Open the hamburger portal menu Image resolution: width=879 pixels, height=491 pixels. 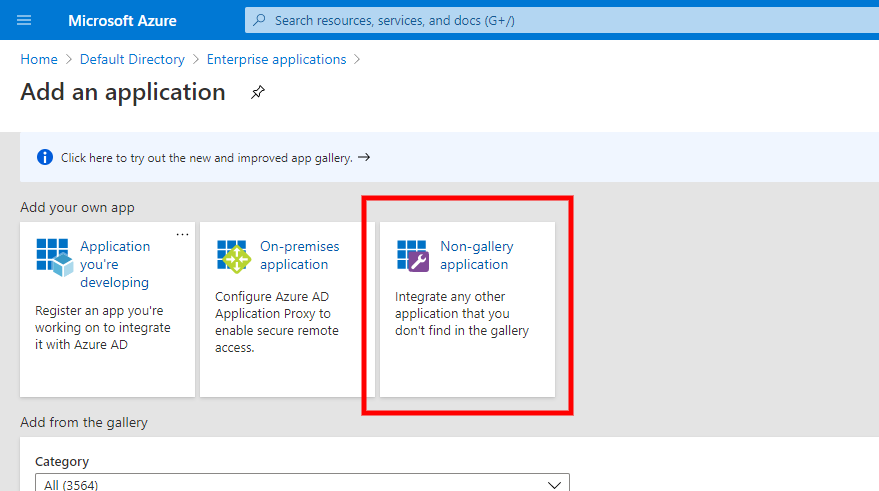24,21
